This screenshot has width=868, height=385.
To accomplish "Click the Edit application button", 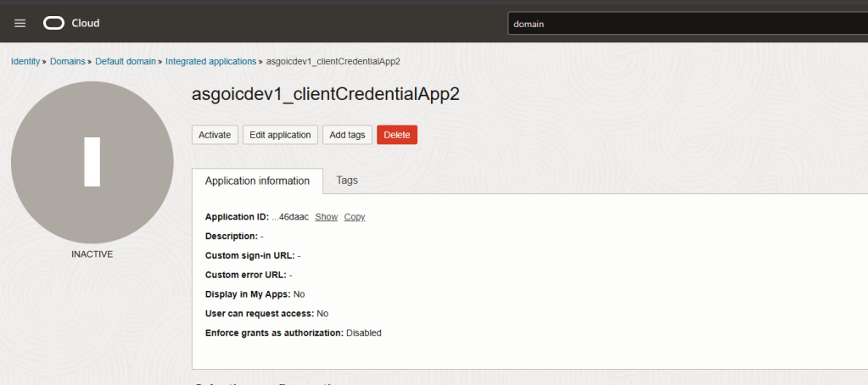I will (280, 135).
